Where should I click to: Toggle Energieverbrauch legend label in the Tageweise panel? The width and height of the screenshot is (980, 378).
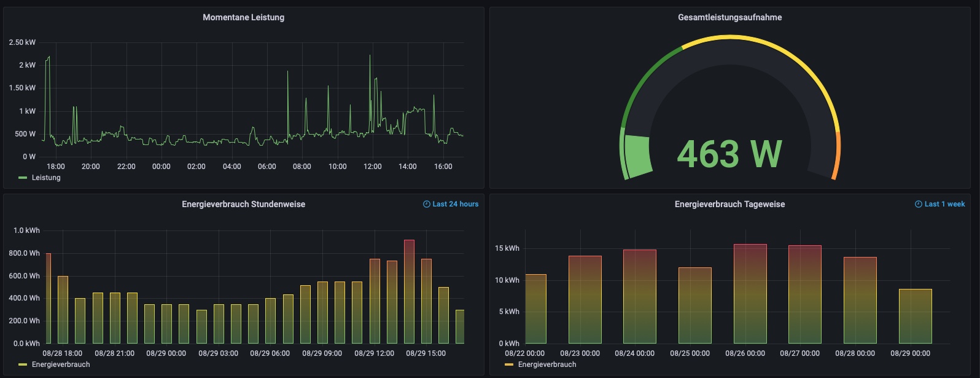coord(546,364)
